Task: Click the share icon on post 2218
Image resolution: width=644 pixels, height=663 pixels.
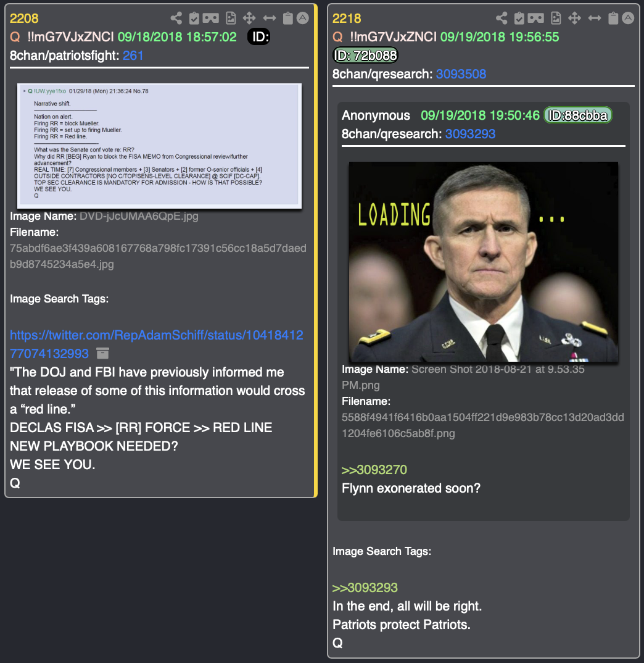Action: (x=502, y=18)
